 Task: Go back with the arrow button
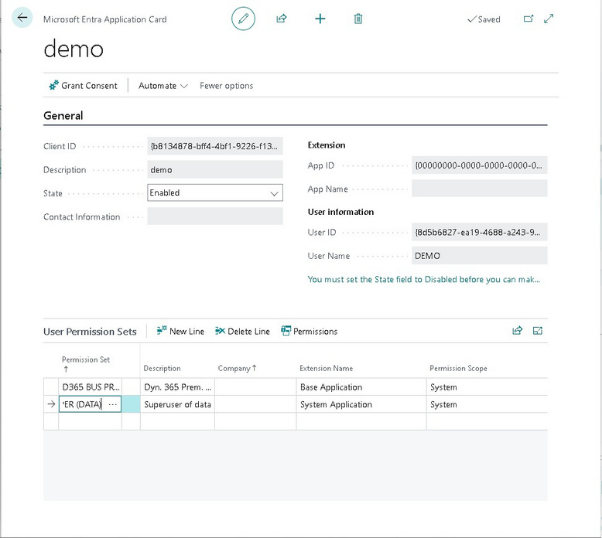[x=22, y=18]
